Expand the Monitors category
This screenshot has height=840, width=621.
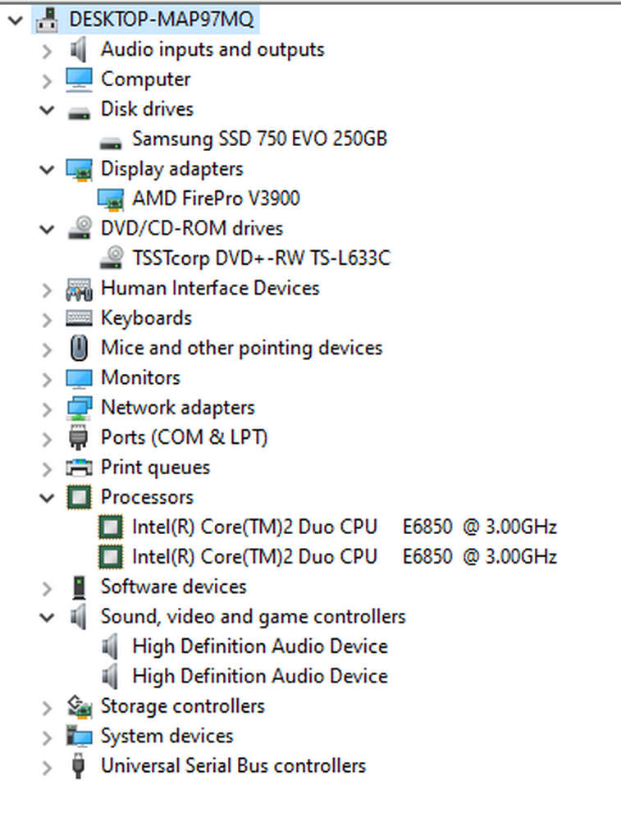point(47,377)
